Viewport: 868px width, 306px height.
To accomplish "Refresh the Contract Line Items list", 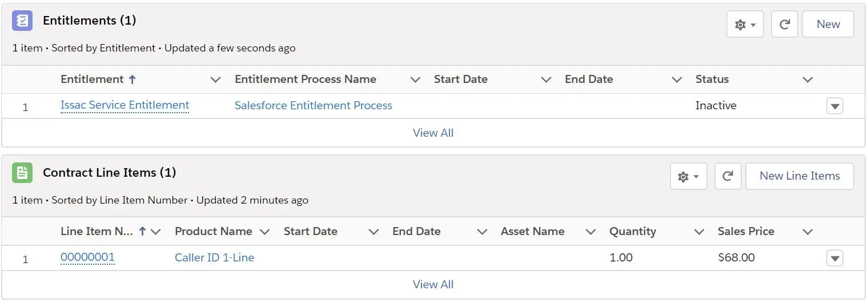I will click(x=728, y=176).
